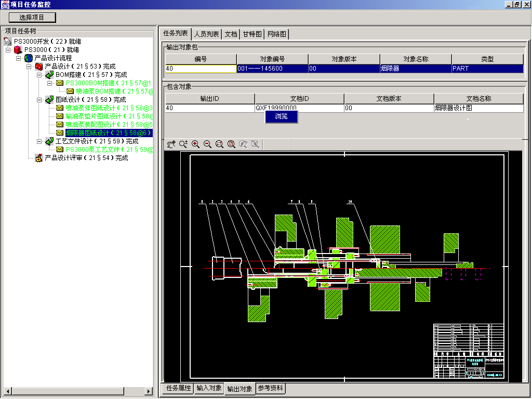Click the 类型 cell PART
532x399 pixels.
point(487,69)
